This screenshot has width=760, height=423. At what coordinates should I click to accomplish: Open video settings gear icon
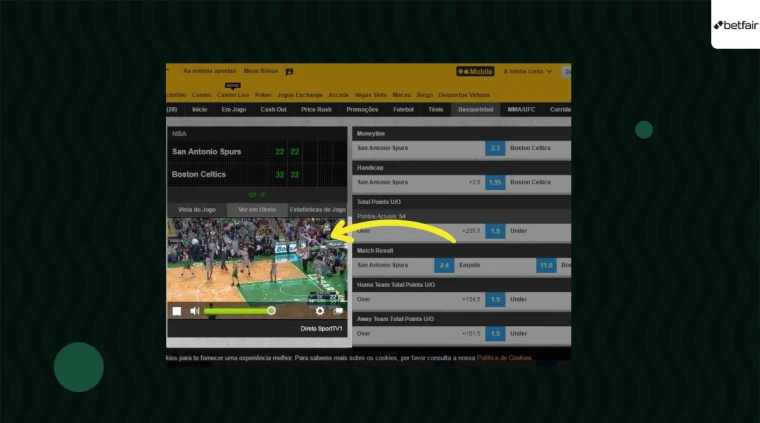[320, 311]
